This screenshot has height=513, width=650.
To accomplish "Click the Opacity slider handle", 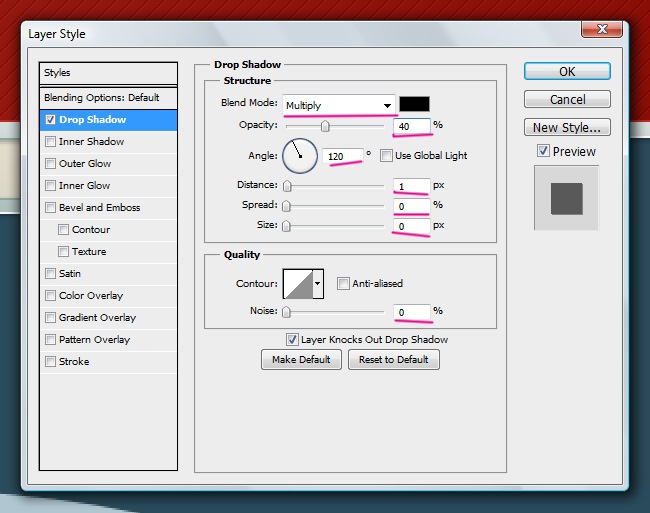I will tap(325, 126).
